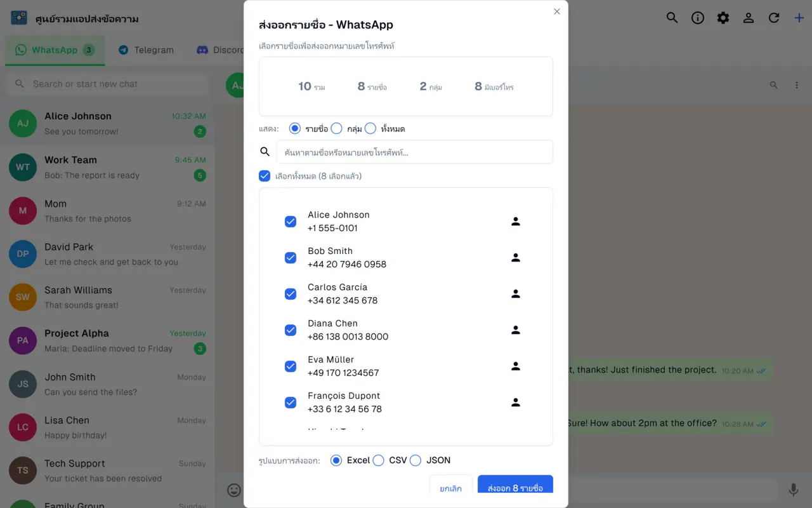The width and height of the screenshot is (812, 508).
Task: Uncheck Diana Chen in export list
Action: [x=291, y=330]
